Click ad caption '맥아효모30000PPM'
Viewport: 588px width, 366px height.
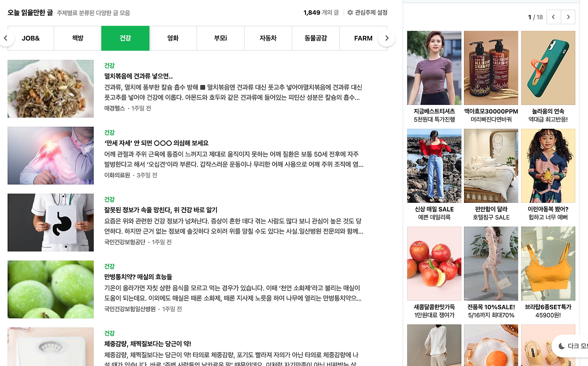click(491, 111)
